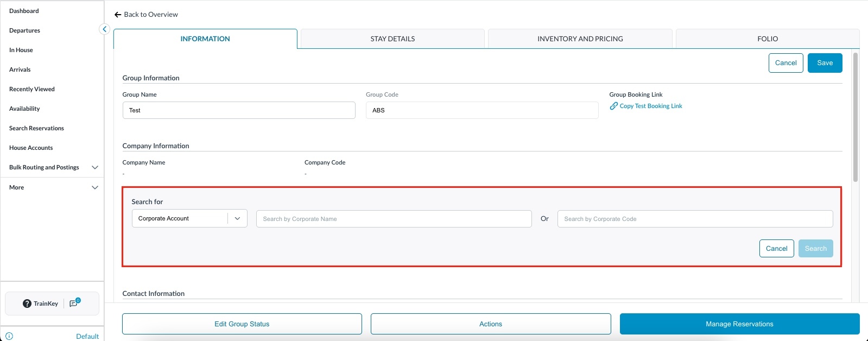Open the Edit Group Status button

point(242,324)
